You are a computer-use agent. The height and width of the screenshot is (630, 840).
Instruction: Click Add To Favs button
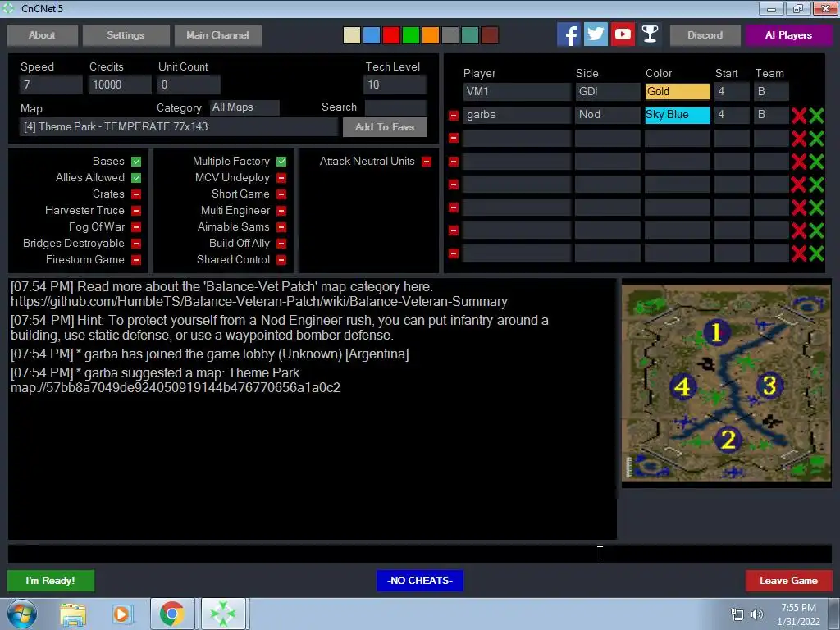385,127
